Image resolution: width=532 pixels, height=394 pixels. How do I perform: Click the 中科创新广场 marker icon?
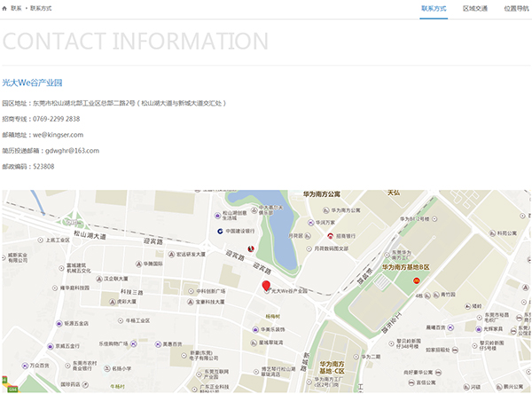pos(191,291)
